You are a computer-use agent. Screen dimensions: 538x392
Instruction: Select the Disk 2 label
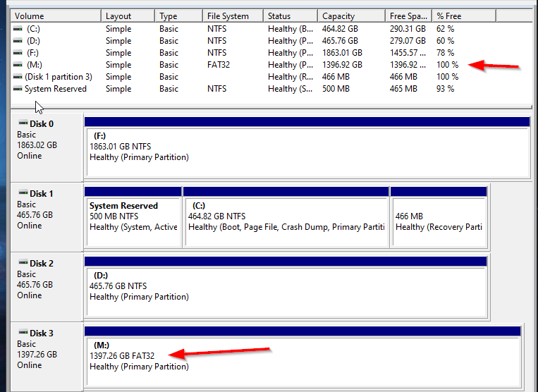click(x=42, y=264)
